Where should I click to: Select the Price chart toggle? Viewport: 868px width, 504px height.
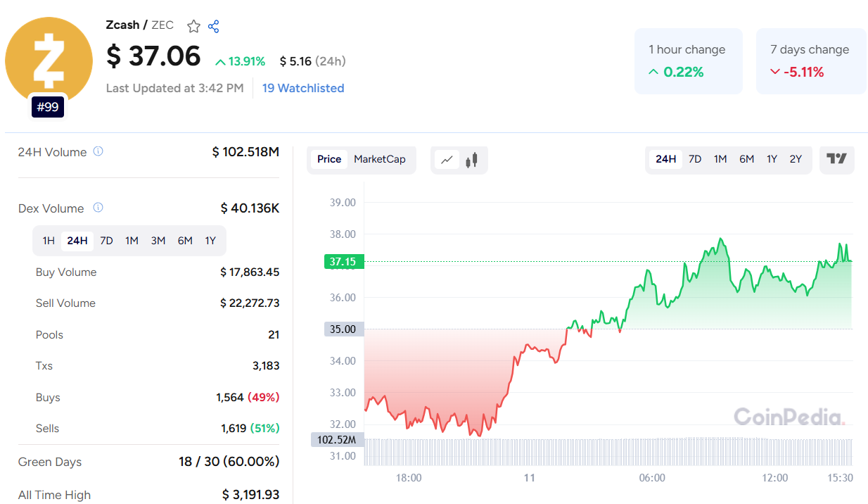329,159
